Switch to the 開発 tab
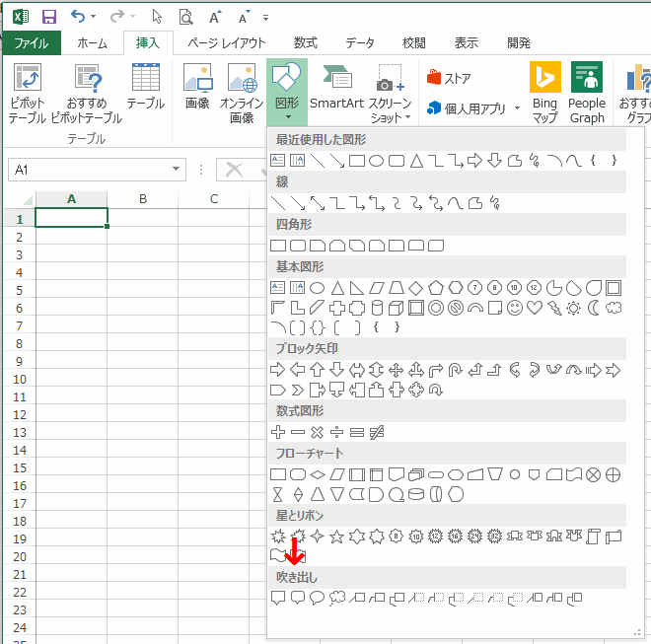 (x=519, y=42)
